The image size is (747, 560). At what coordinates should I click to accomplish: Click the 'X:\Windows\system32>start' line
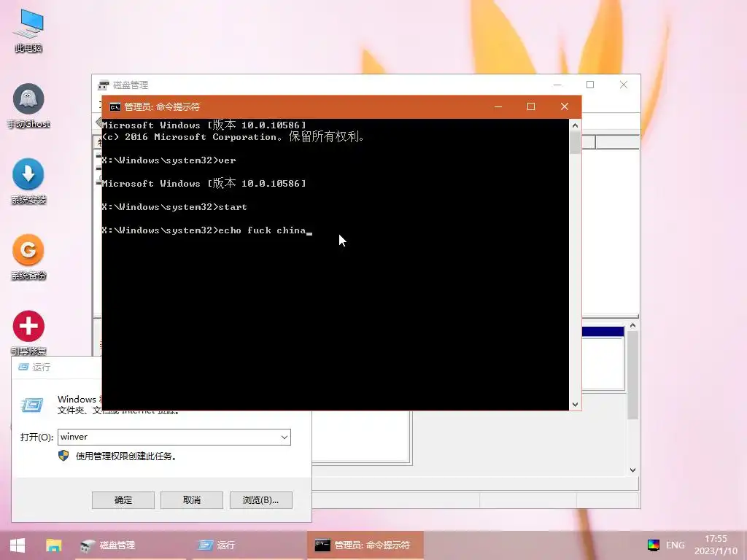pos(174,207)
